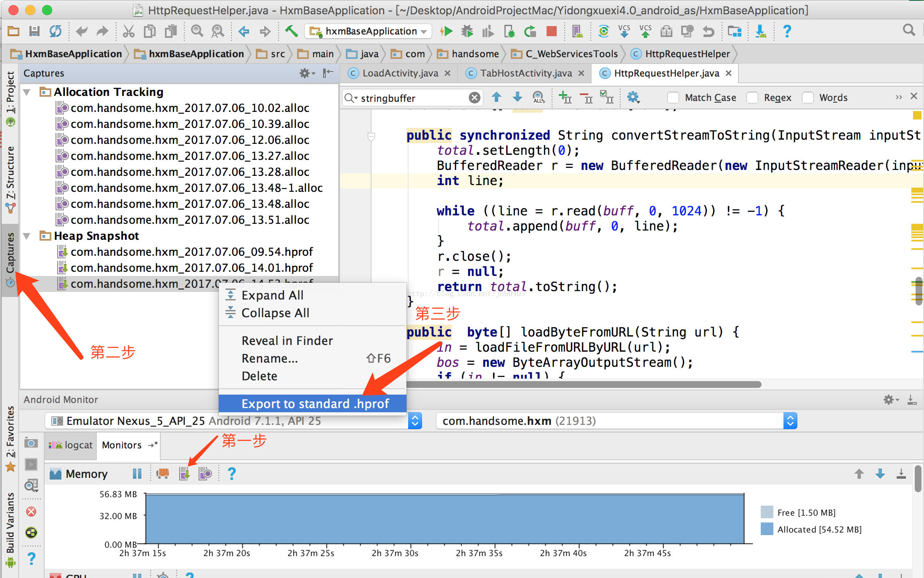The image size is (924, 578).
Task: Fold the convertStreamToString method gutter marker
Action: (372, 136)
